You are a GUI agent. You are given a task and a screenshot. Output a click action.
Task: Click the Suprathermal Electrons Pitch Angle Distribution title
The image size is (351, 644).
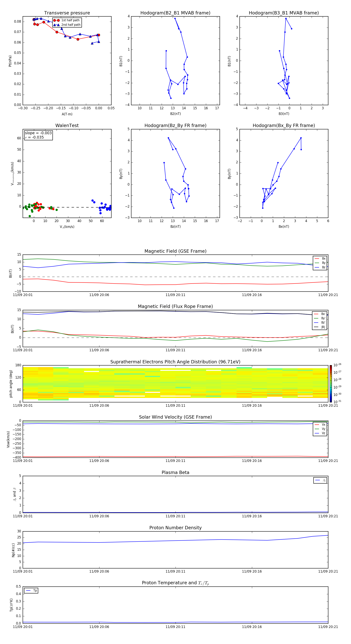pos(175,362)
